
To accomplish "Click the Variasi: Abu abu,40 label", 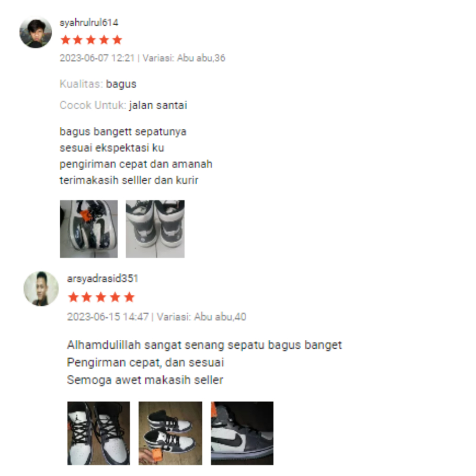I will pyautogui.click(x=201, y=317).
